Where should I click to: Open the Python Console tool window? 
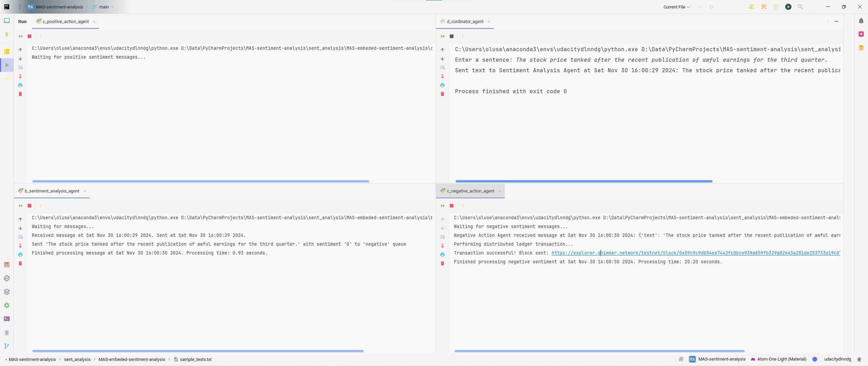pos(7,278)
